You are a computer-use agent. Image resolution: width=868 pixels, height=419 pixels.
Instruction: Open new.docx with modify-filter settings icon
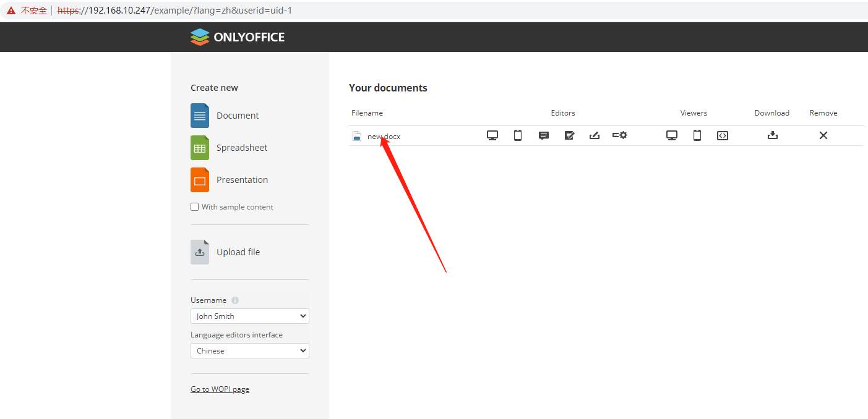click(x=620, y=135)
